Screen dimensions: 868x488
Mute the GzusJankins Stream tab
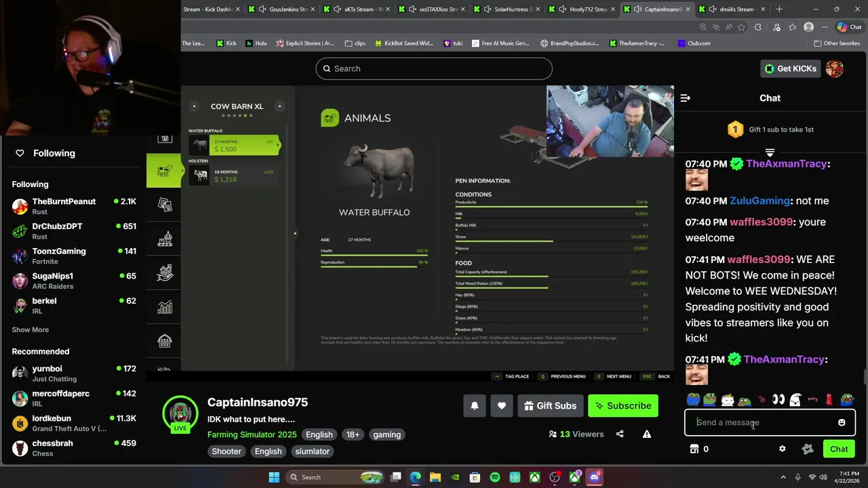click(x=262, y=9)
